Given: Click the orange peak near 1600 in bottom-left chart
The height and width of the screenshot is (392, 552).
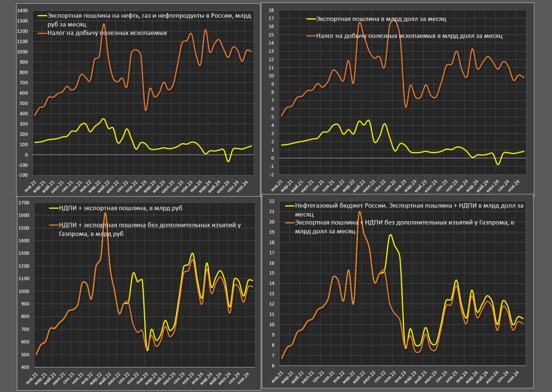Looking at the screenshot, I should click(105, 213).
